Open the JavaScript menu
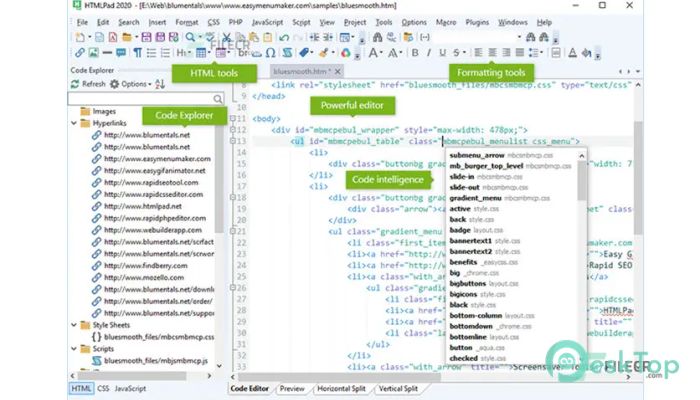Viewport: 700px width, 400px height. [266, 21]
